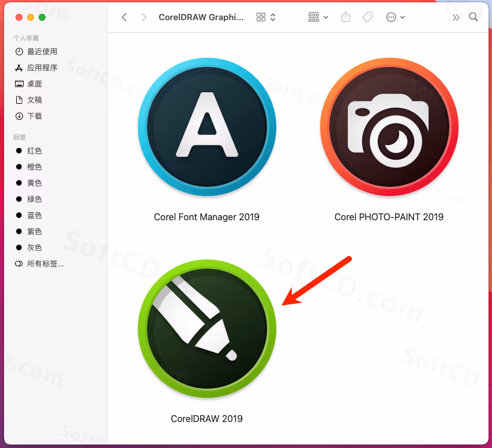
Task: Go back with the left chevron
Action: tap(124, 17)
